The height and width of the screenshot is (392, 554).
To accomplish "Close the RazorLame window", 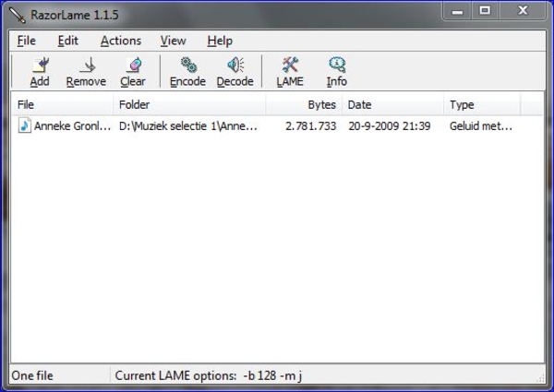I will 523,10.
